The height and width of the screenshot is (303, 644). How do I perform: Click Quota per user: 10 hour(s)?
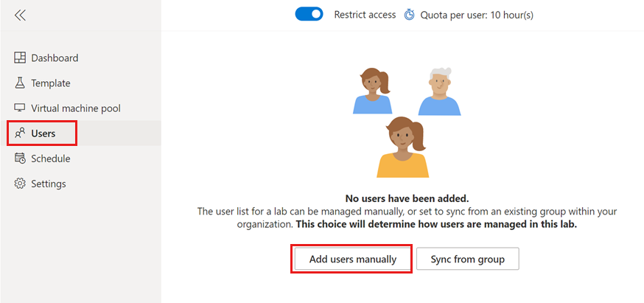477,15
